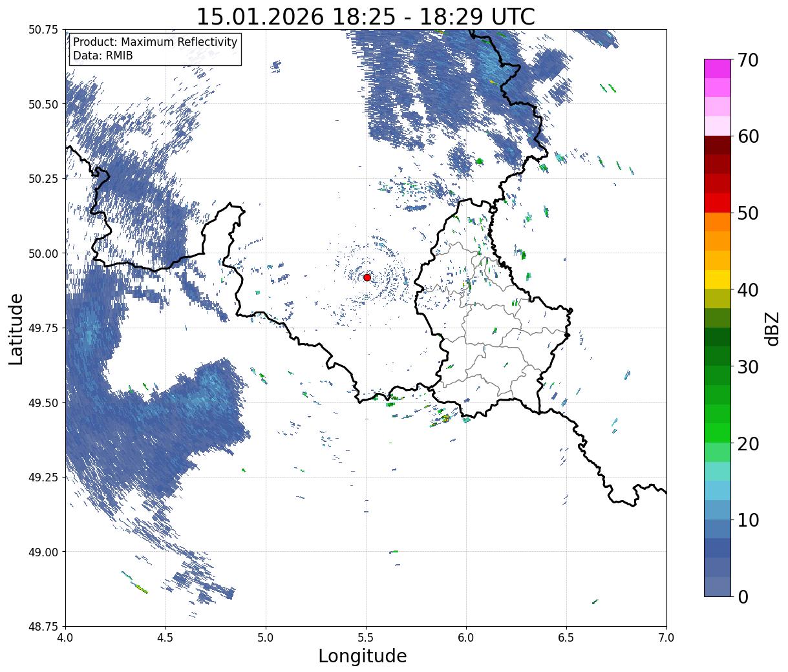The width and height of the screenshot is (788, 672).
Task: Click the longitude tick label 5.0
Action: tap(266, 638)
